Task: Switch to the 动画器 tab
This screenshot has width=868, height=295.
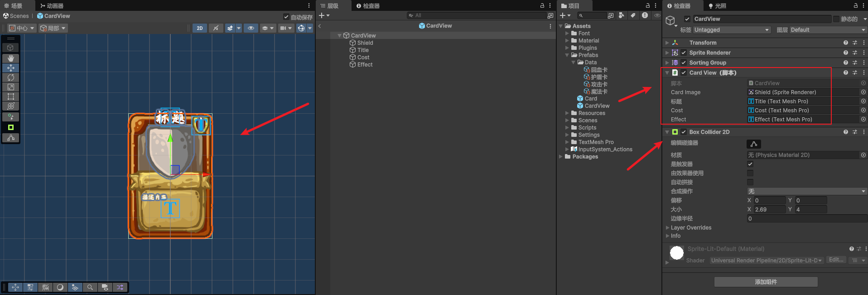Action: pos(52,6)
